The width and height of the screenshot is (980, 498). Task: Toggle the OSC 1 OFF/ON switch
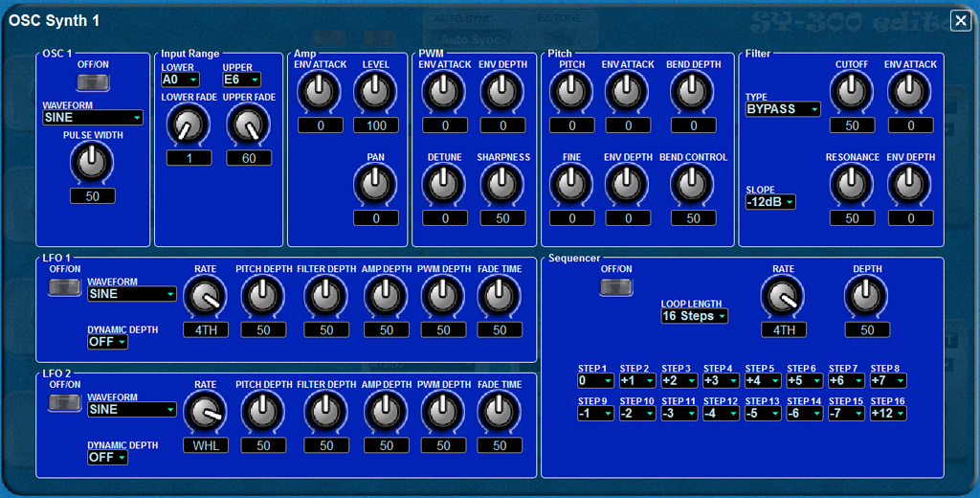[x=93, y=82]
